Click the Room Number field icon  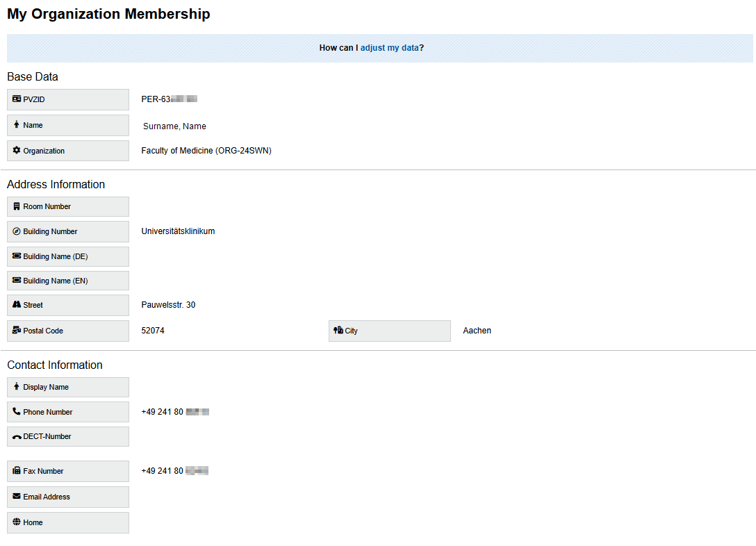(x=15, y=206)
